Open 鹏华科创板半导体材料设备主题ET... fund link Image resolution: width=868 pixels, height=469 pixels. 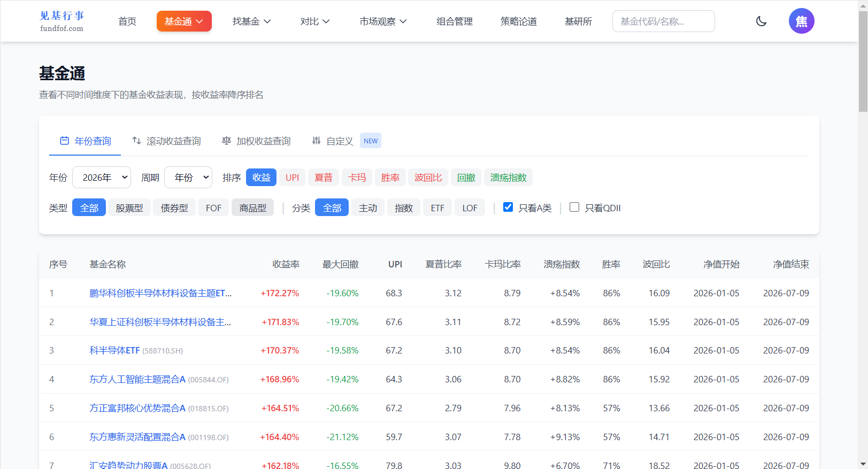pyautogui.click(x=160, y=293)
